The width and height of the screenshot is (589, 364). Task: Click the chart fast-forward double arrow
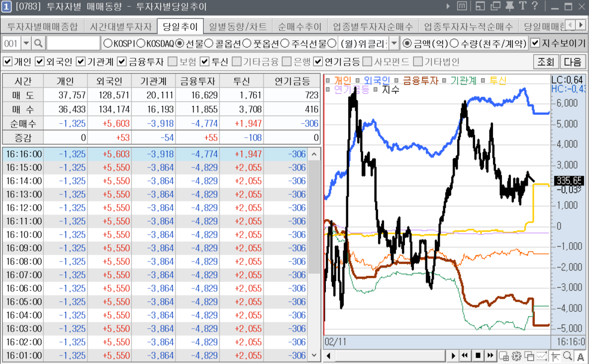click(490, 356)
